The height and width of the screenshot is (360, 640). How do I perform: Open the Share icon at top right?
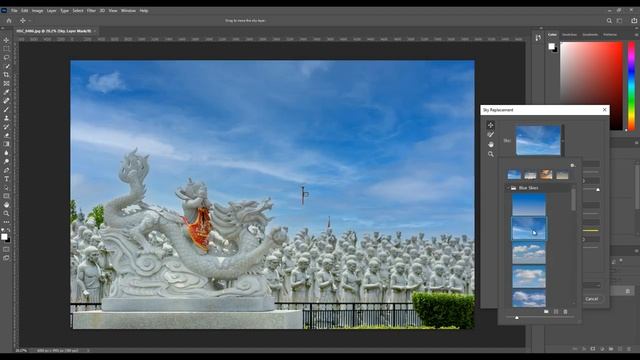[x=634, y=20]
